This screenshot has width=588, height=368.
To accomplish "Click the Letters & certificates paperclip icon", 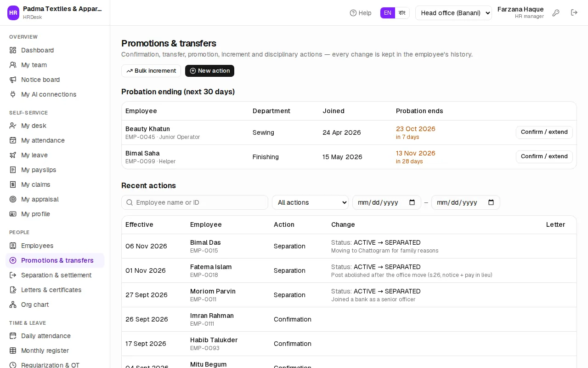I will tap(13, 290).
